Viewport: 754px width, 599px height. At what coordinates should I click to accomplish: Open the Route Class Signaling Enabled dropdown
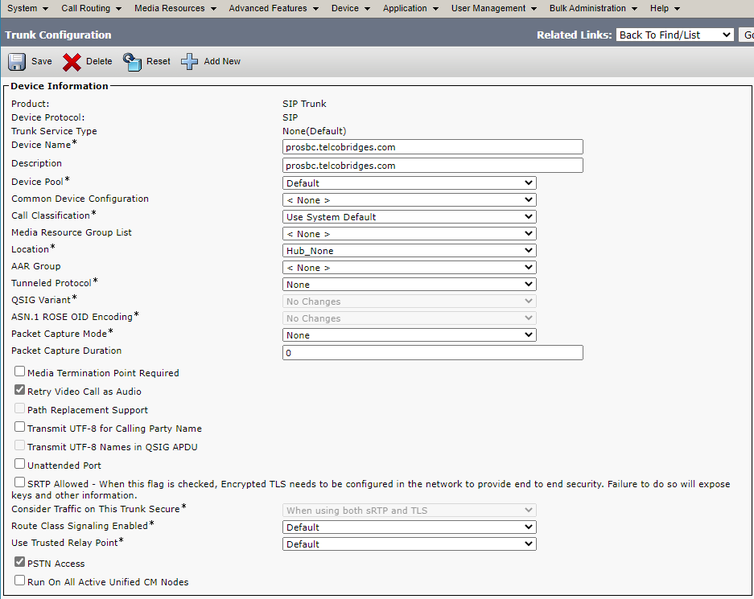[409, 527]
